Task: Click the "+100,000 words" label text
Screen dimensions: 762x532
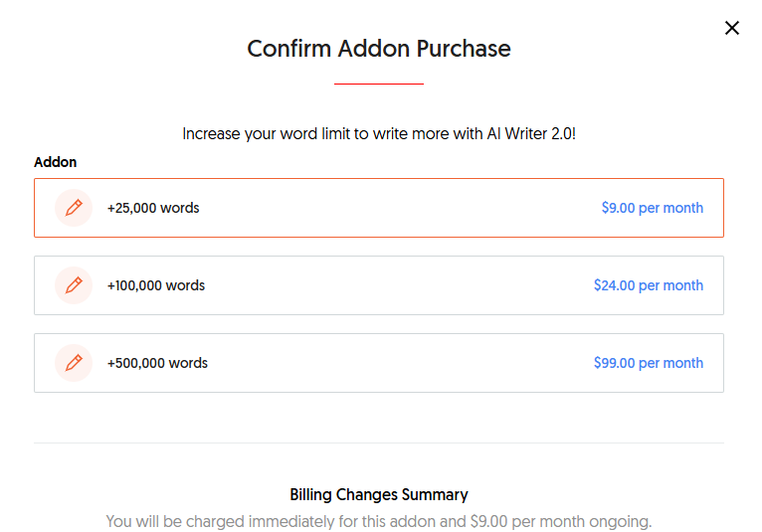Action: (x=156, y=285)
